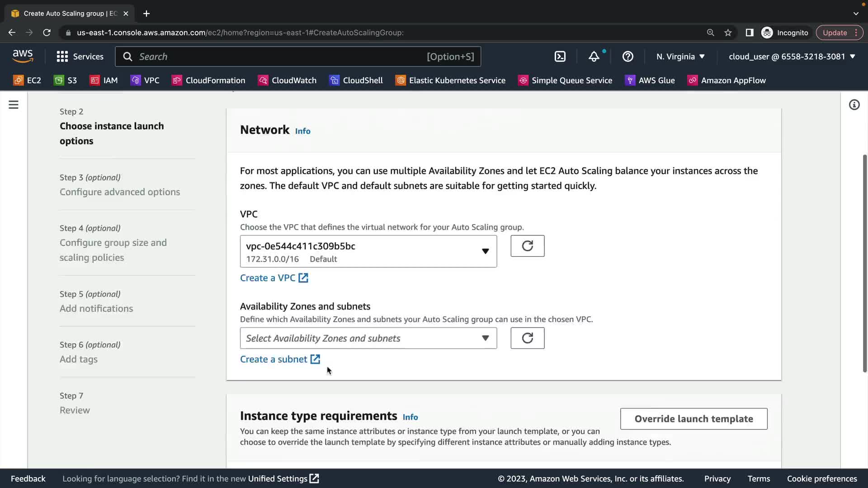The width and height of the screenshot is (868, 488).
Task: Refresh the Availability Zones and subnets list
Action: 527,338
